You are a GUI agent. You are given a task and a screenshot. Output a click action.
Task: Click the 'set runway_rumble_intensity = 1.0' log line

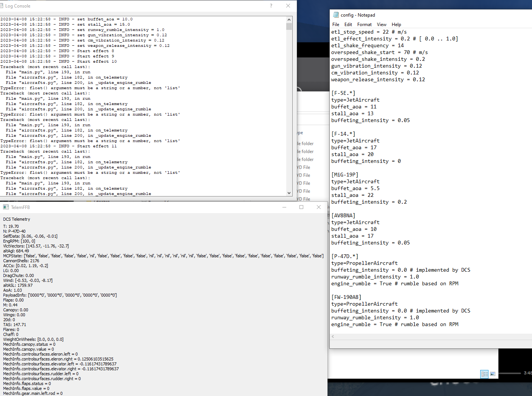click(82, 30)
